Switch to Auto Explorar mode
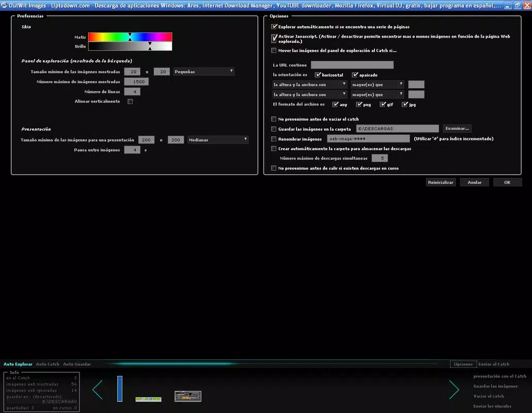This screenshot has width=532, height=413. tap(18, 364)
